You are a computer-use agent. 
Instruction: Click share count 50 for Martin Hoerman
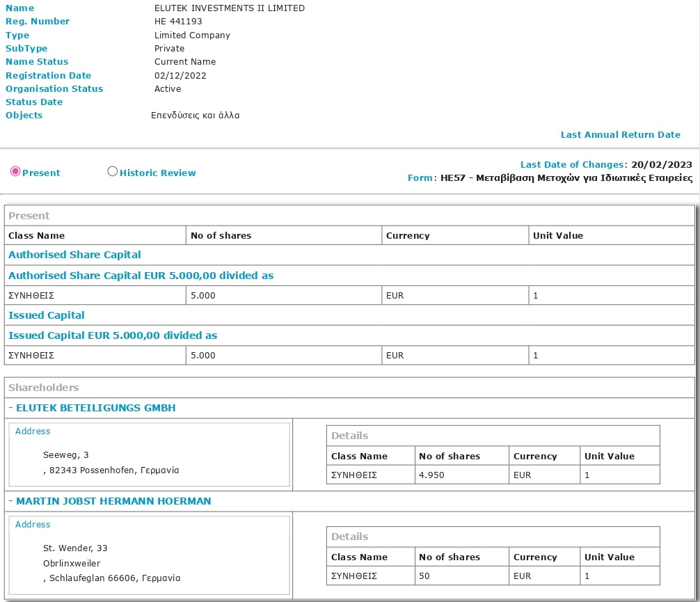click(424, 576)
